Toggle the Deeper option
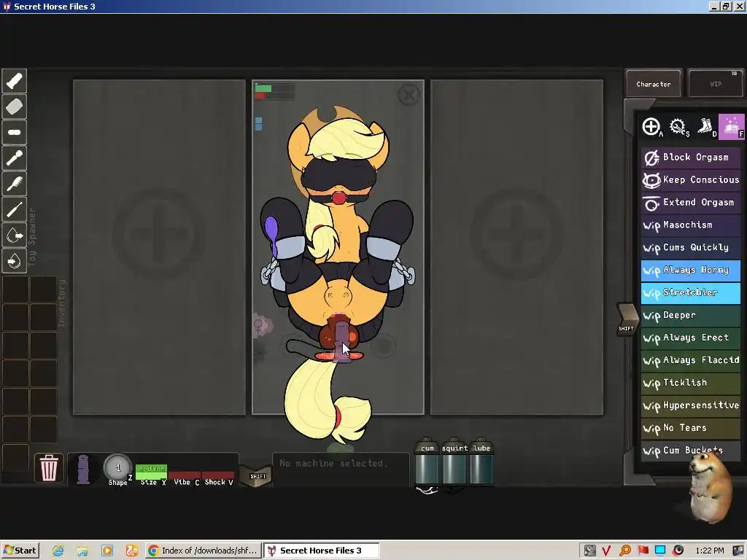 click(x=690, y=315)
